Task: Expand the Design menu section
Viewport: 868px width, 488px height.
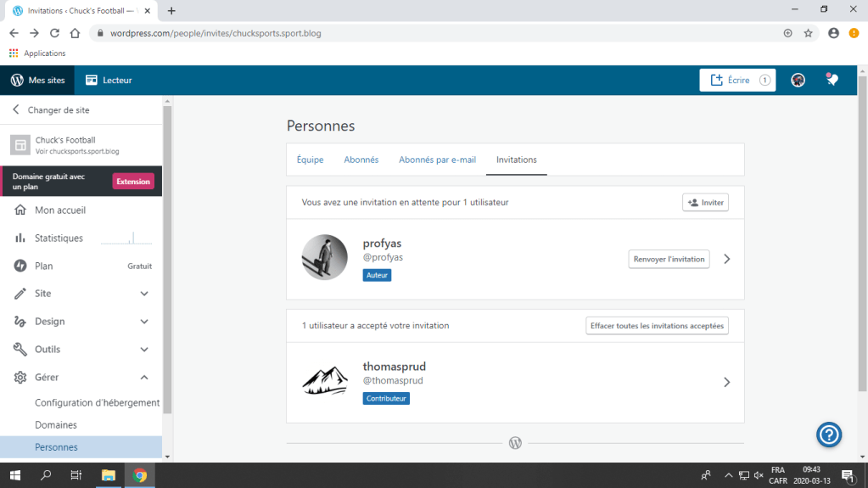Action: pyautogui.click(x=144, y=322)
